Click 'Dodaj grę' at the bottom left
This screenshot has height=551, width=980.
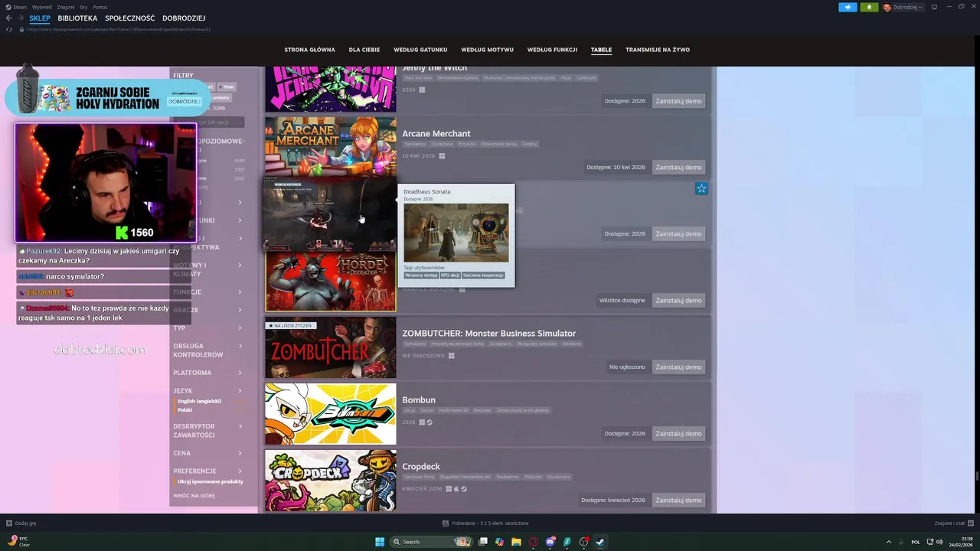pos(21,523)
